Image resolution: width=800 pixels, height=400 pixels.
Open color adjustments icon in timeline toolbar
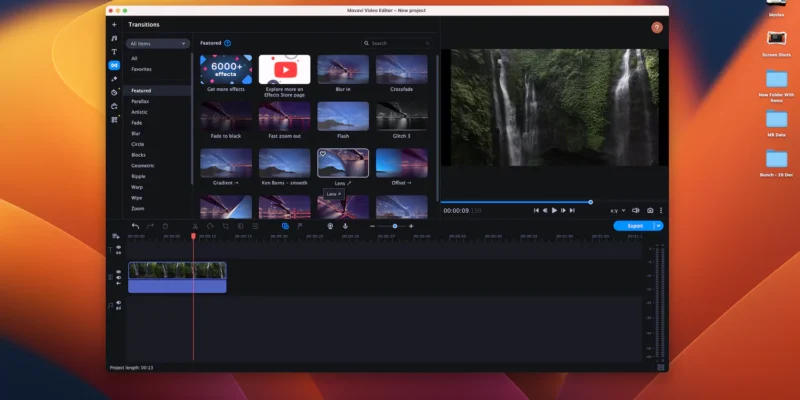point(240,226)
